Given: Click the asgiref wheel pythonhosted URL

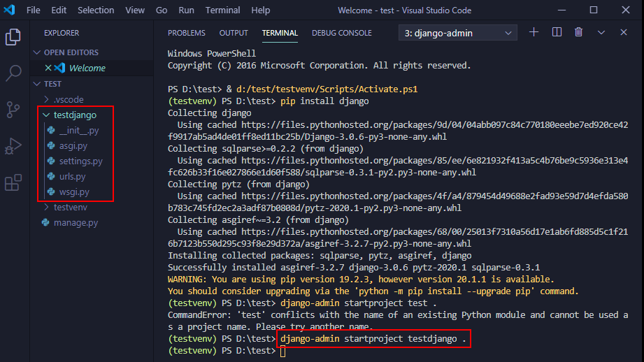Looking at the screenshot, I should [398, 238].
